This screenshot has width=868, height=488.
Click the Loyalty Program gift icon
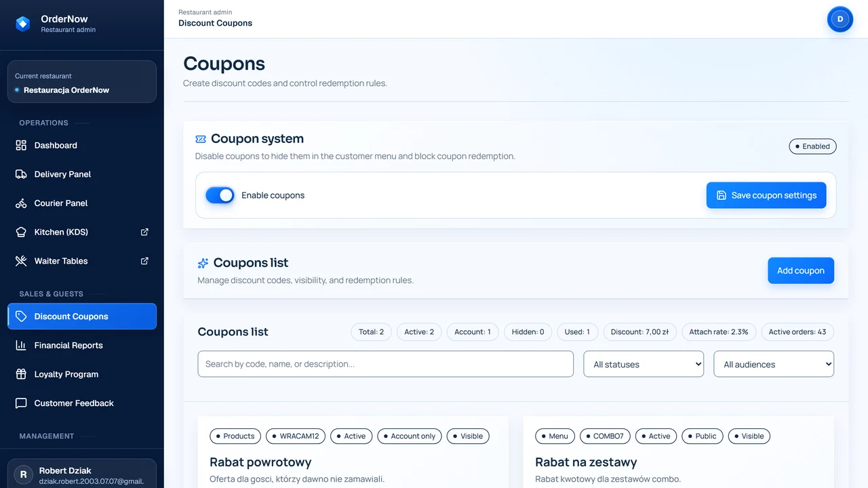tap(21, 374)
